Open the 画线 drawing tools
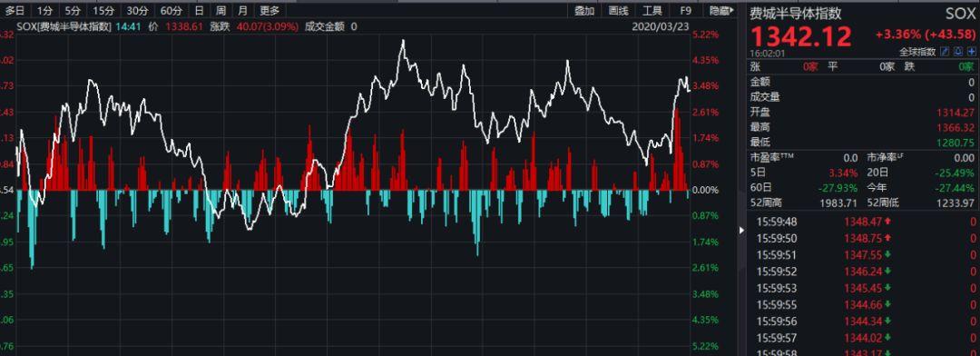This screenshot has width=980, height=356. 618,11
